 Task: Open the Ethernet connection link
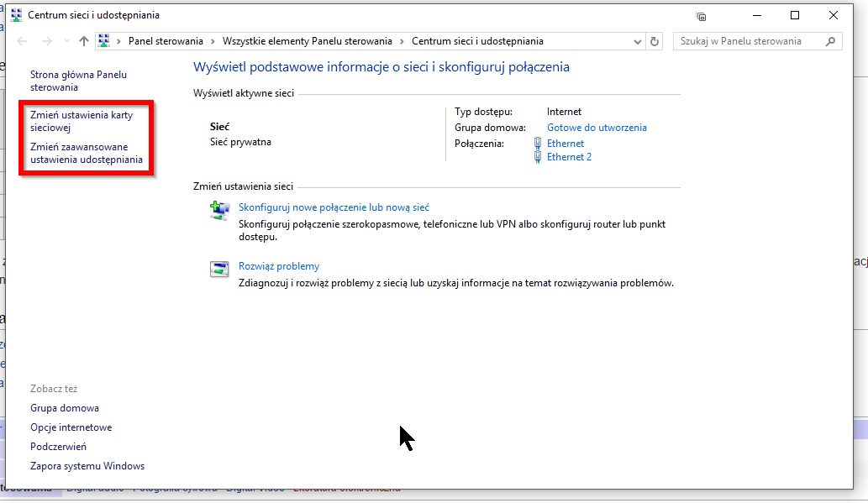[565, 144]
